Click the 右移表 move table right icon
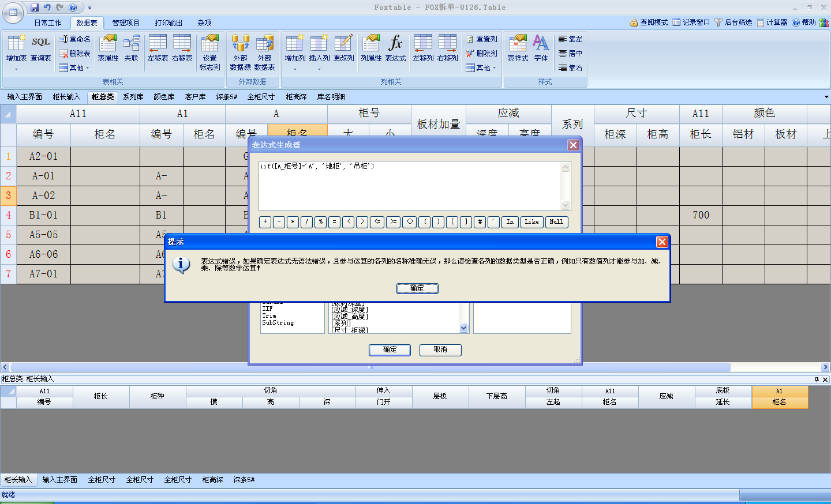 [x=182, y=47]
